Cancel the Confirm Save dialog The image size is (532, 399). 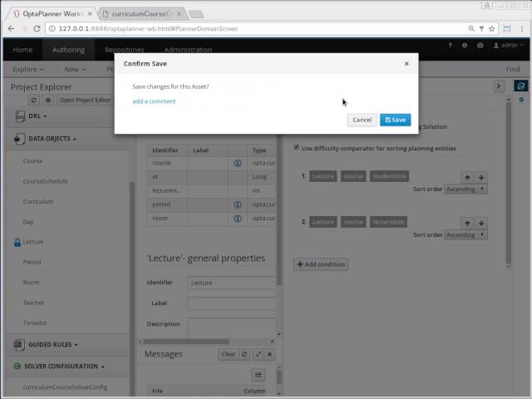[x=362, y=120]
